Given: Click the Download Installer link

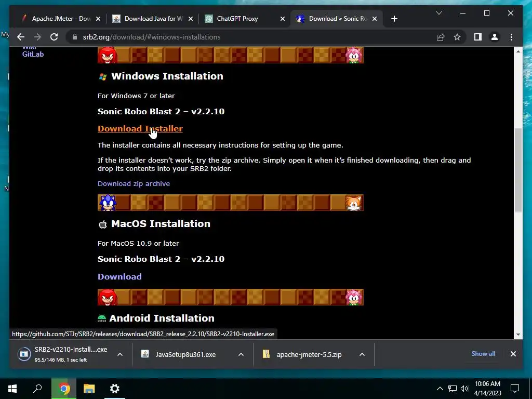Looking at the screenshot, I should pos(140,129).
